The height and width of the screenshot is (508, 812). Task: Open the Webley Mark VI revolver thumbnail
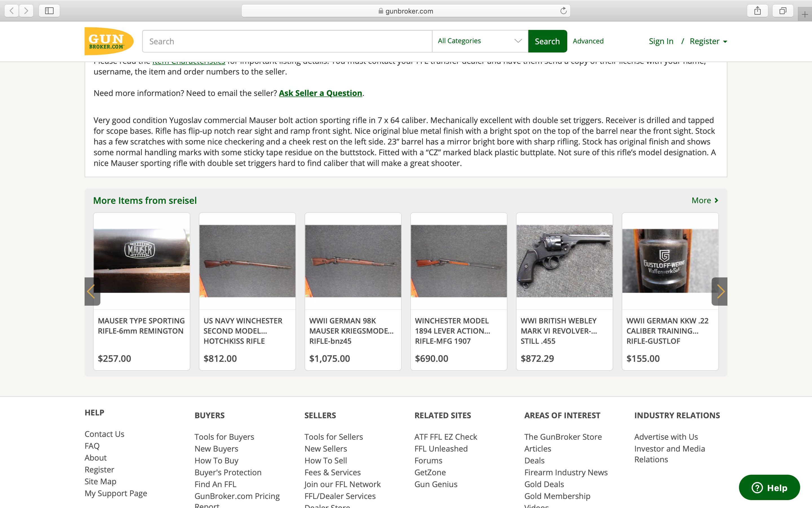click(564, 261)
